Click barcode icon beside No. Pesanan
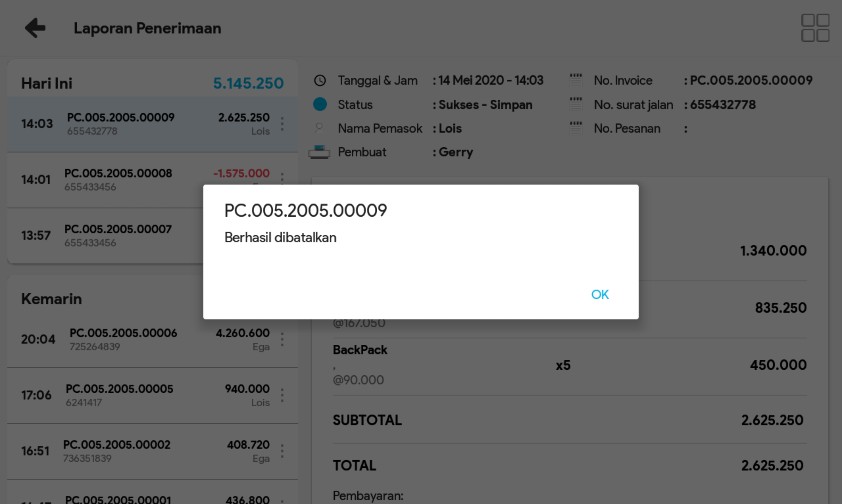 (x=576, y=128)
